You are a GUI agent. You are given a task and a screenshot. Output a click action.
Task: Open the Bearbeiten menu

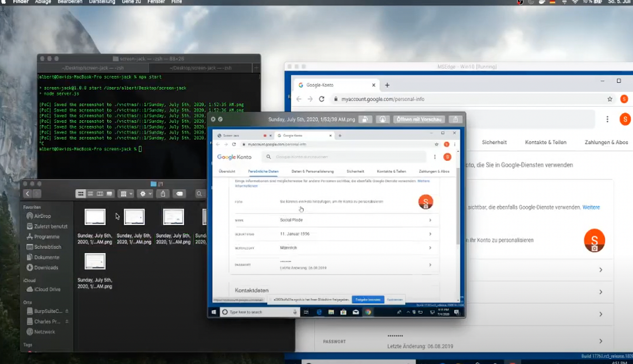click(70, 2)
